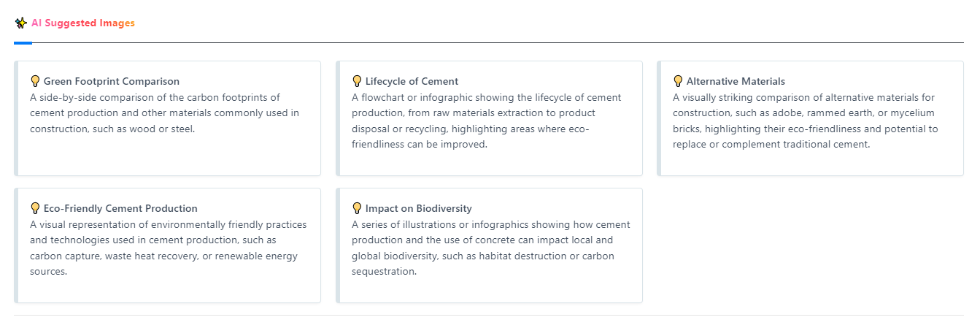This screenshot has height=328, width=980.
Task: Click the lightbulb icon on Alternative Materials
Action: point(678,81)
